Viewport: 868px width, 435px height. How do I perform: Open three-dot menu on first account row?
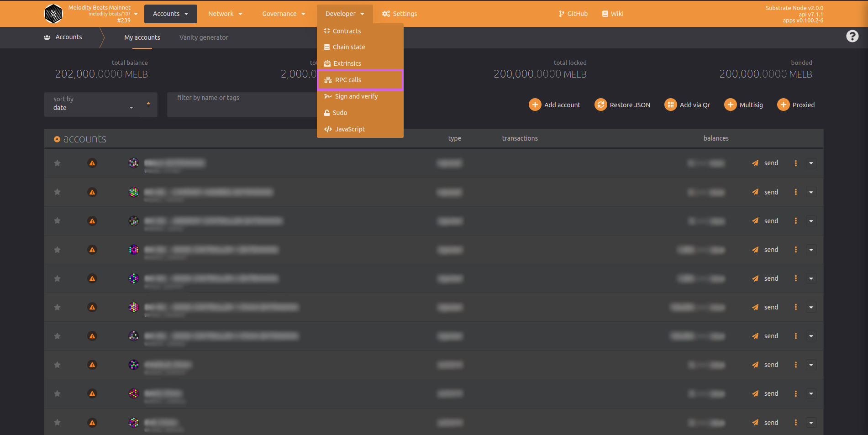point(795,163)
